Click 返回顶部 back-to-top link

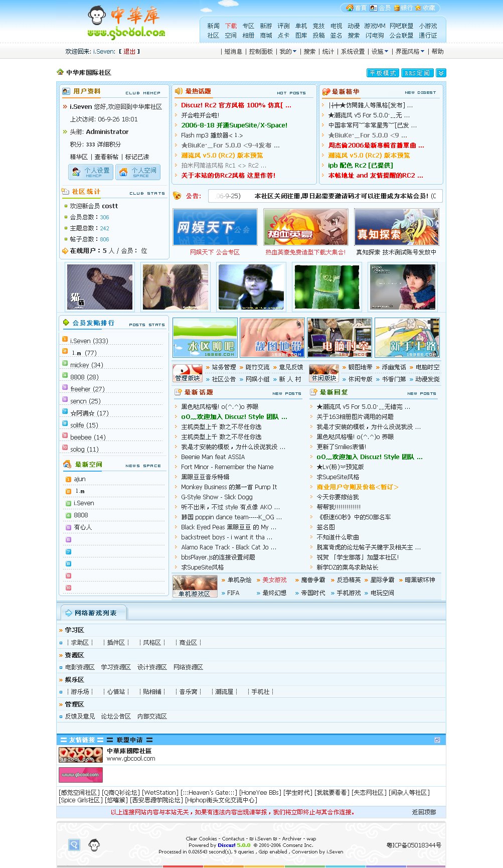[424, 812]
